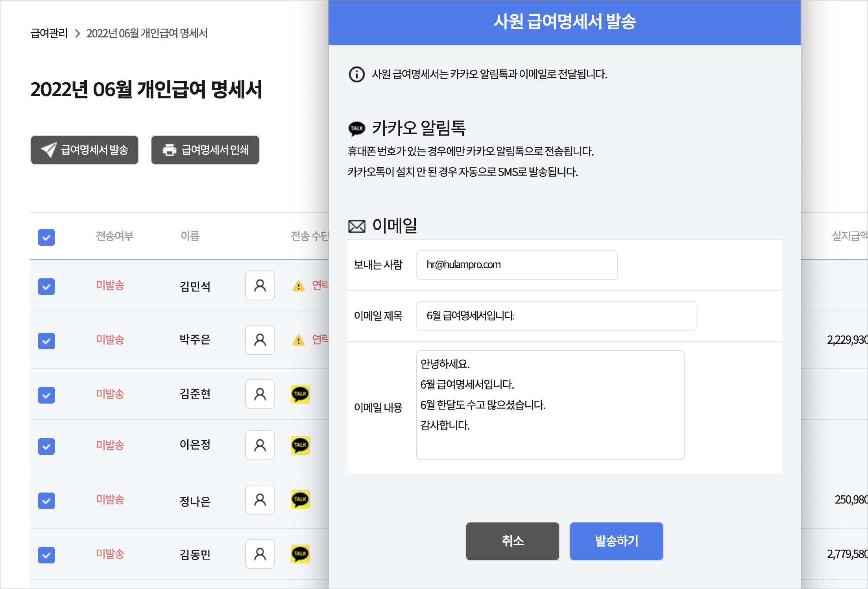Open 김민석's profile person icon
This screenshot has width=868, height=589.
(260, 286)
